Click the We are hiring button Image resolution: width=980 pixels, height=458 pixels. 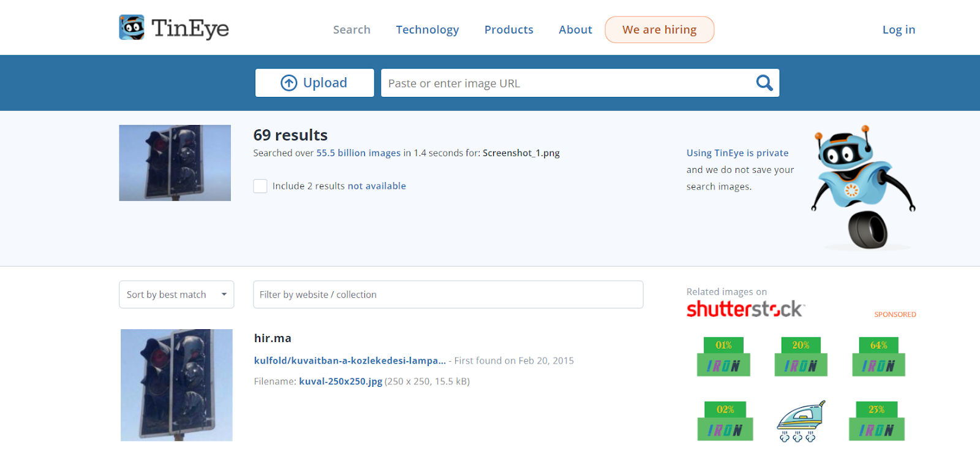point(659,29)
